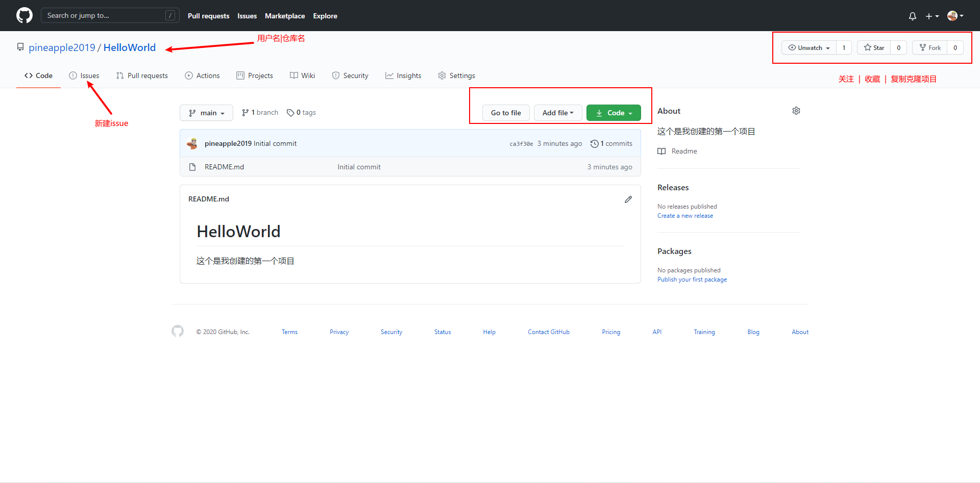This screenshot has width=980, height=483.
Task: Open commit hash ca3f30e
Action: tap(521, 144)
